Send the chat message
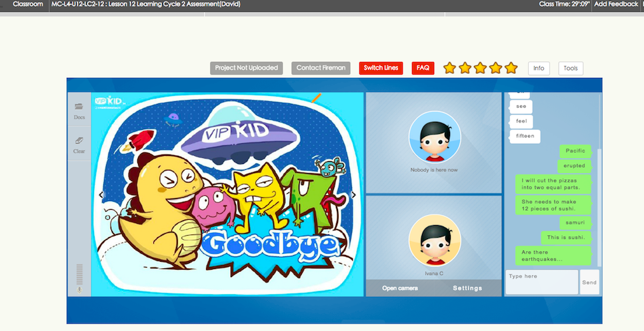The width and height of the screenshot is (644, 331). [589, 282]
